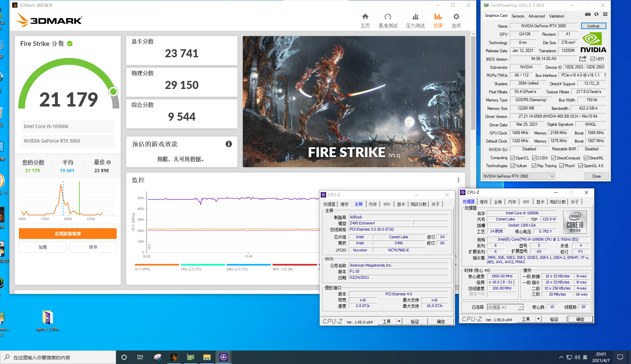Image resolution: width=631 pixels, height=364 pixels.
Task: Open the 3DMark home tab icon
Action: [x=365, y=17]
